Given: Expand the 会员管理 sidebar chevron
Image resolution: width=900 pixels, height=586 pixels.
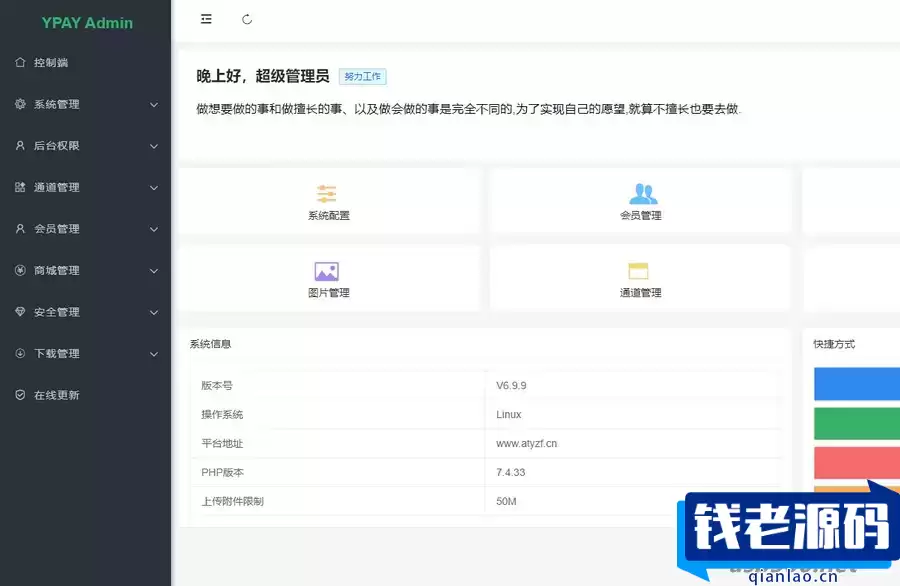Looking at the screenshot, I should (x=154, y=230).
